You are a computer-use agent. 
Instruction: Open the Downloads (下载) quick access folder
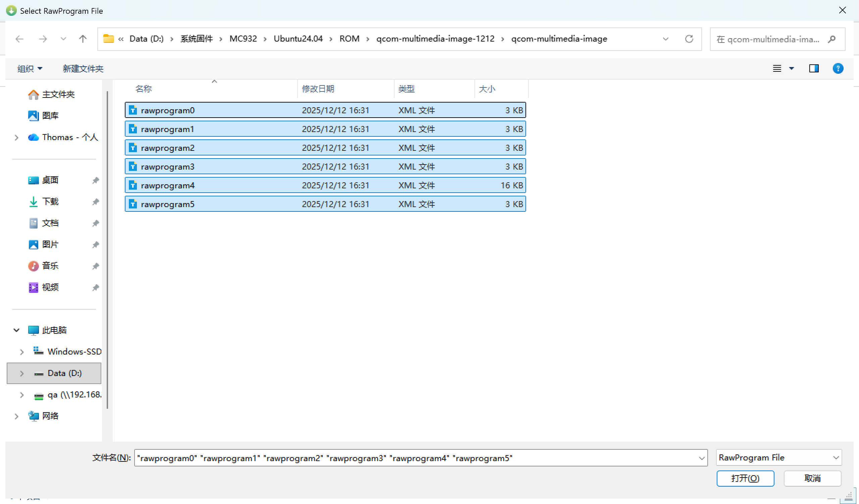pyautogui.click(x=50, y=202)
